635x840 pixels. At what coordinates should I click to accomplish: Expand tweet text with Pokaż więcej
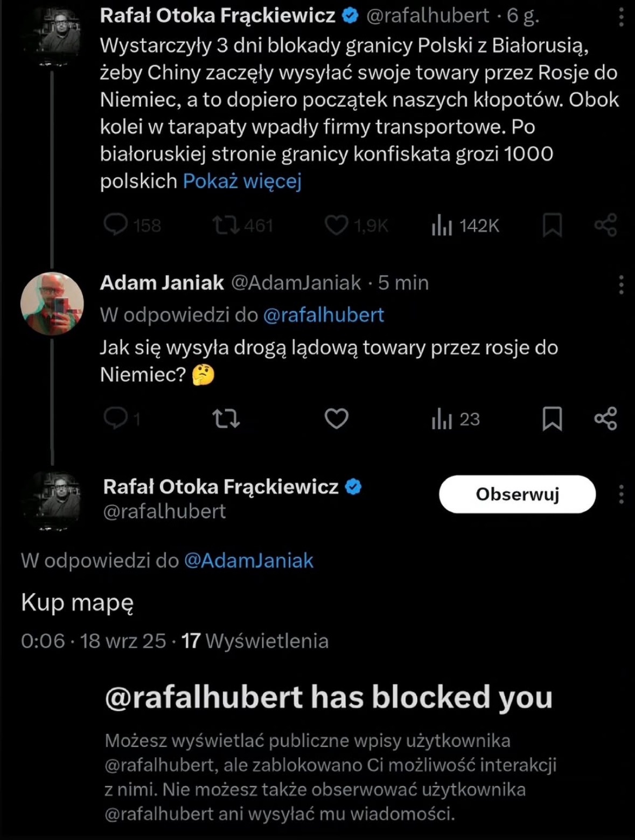(x=242, y=181)
